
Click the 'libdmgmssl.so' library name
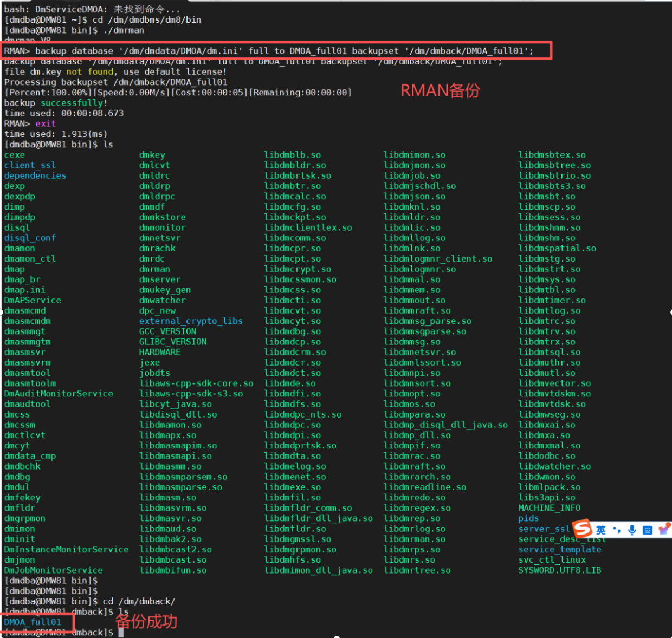tap(298, 539)
